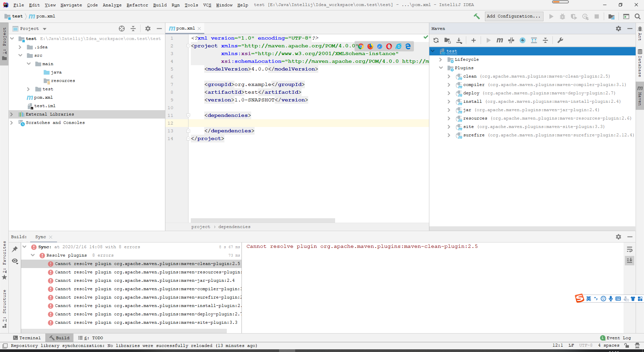Collapse all in Maven panel

pos(545,40)
